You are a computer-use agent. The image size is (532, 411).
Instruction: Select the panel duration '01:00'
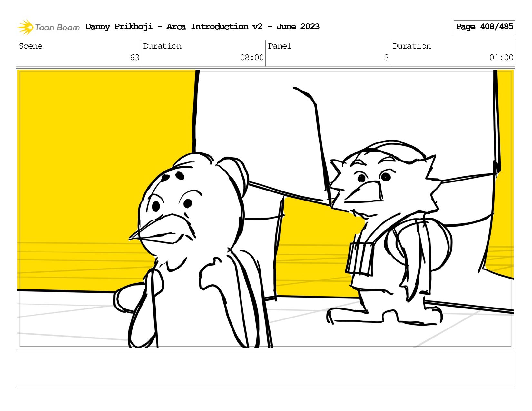(x=501, y=58)
